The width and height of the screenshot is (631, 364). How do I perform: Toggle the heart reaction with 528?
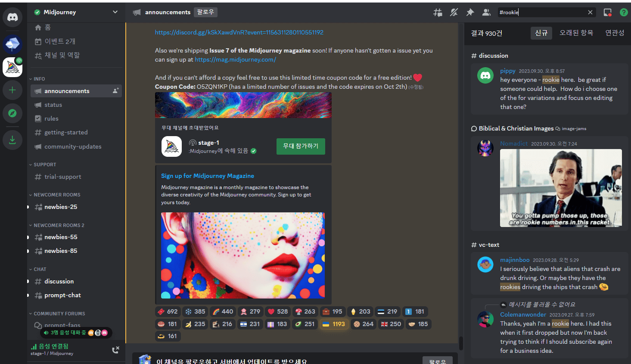(x=277, y=311)
